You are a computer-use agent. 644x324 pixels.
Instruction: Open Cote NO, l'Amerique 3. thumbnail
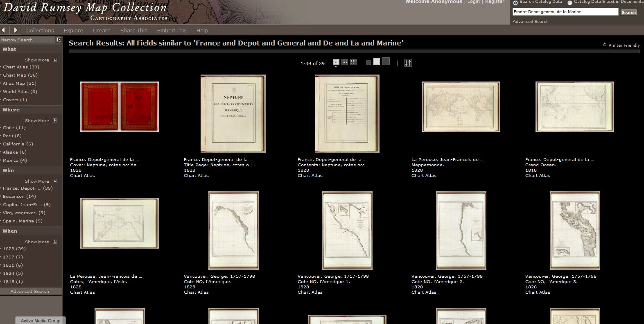(575, 231)
